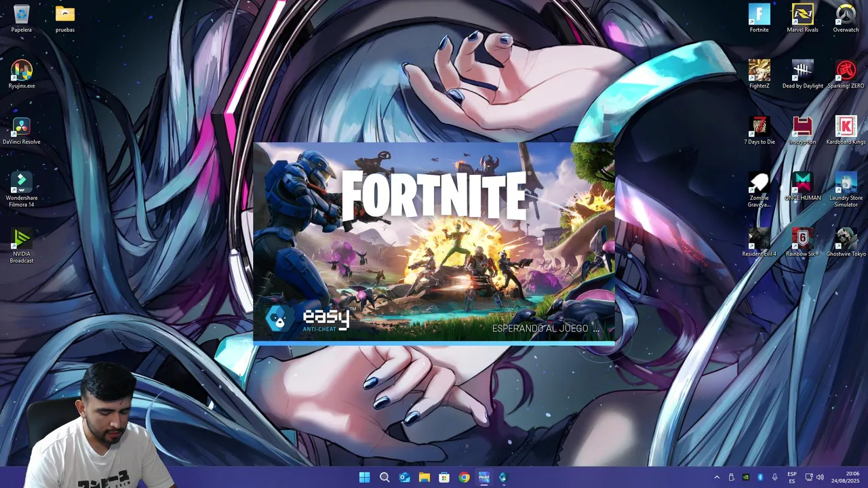Select the Zombie Graveyard desktop icon
868x488 pixels.
[x=759, y=190]
